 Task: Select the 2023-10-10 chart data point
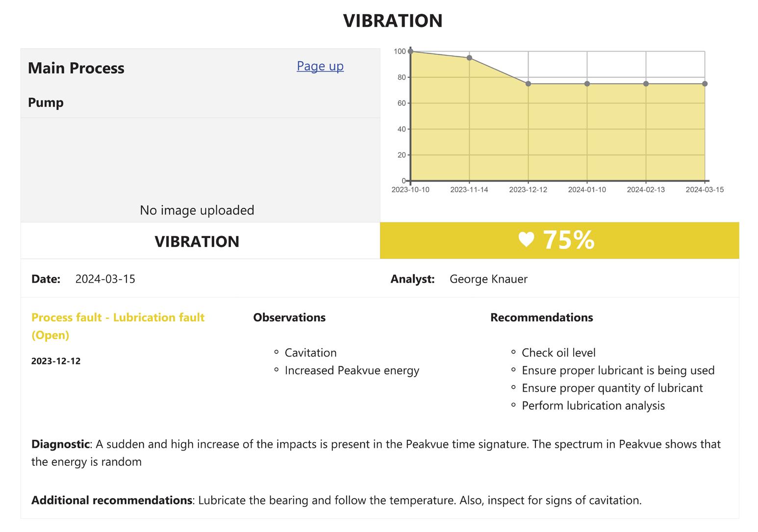(410, 51)
